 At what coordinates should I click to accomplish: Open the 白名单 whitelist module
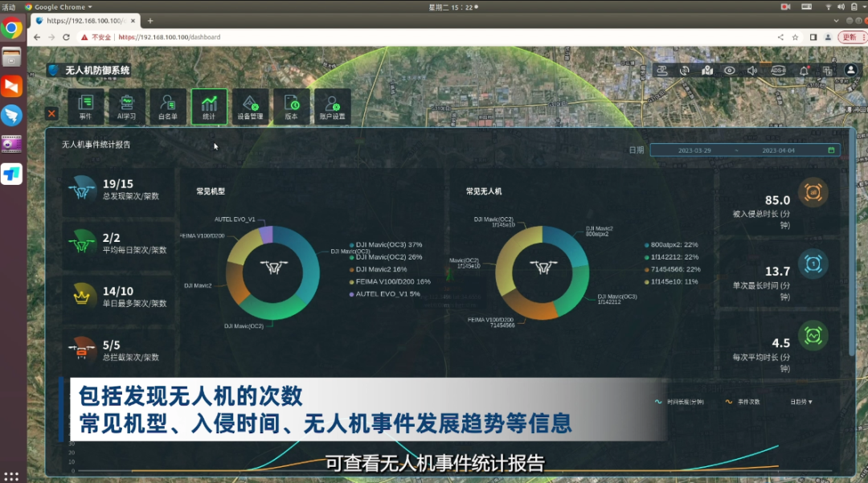(x=167, y=106)
